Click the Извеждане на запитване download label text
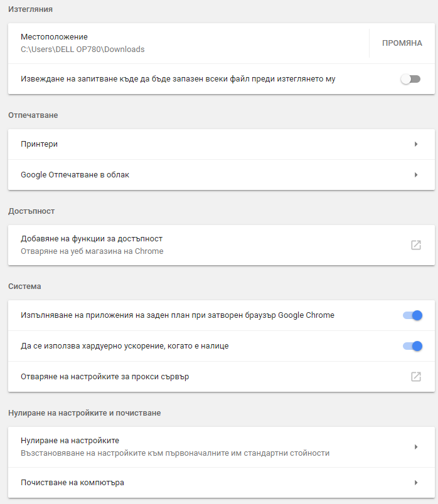 point(182,79)
